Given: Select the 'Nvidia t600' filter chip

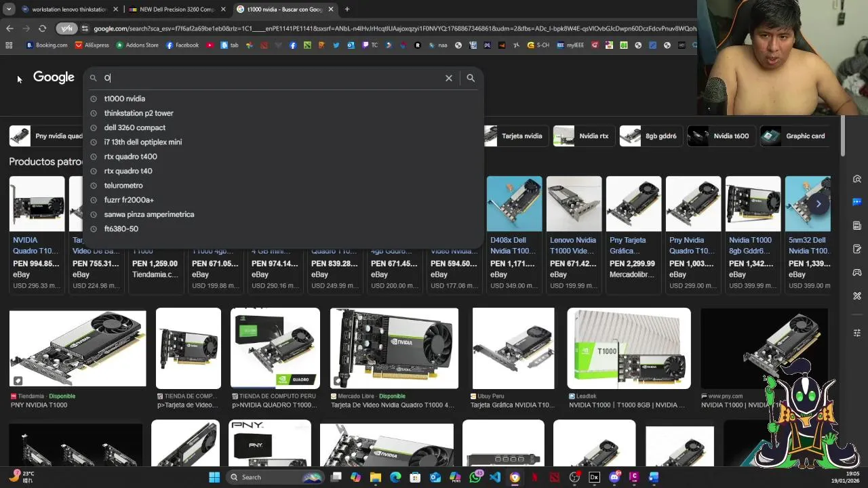Looking at the screenshot, I should (x=720, y=136).
